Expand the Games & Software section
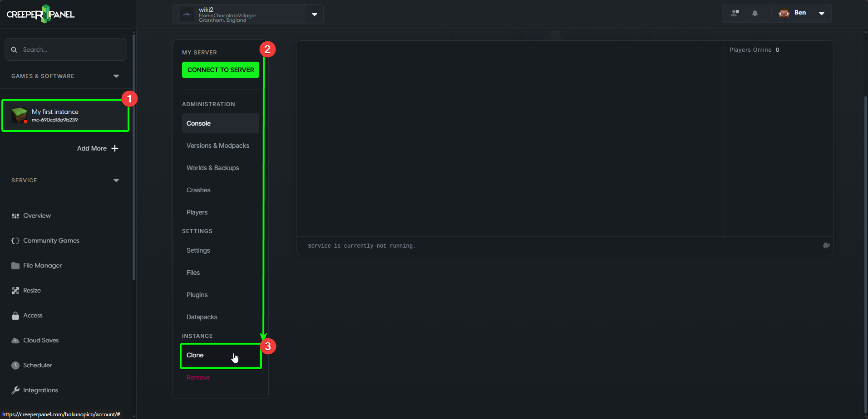Image resolution: width=868 pixels, height=419 pixels. [116, 76]
